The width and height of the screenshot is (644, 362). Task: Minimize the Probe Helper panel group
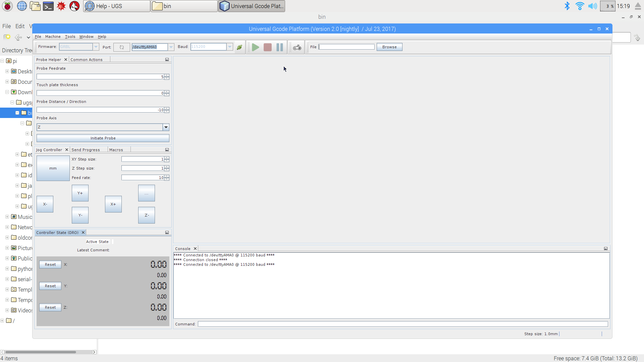pyautogui.click(x=167, y=60)
